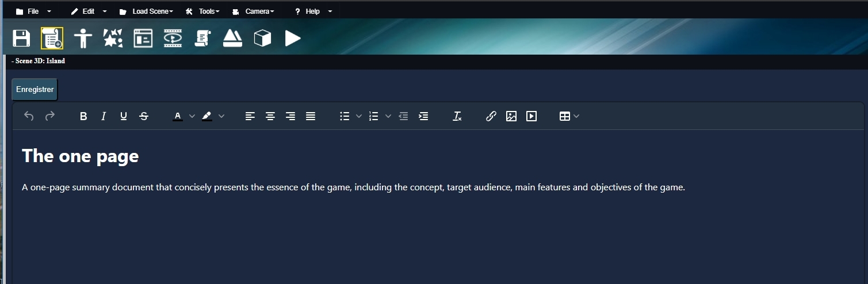Click the text highlight color marker

click(x=207, y=116)
